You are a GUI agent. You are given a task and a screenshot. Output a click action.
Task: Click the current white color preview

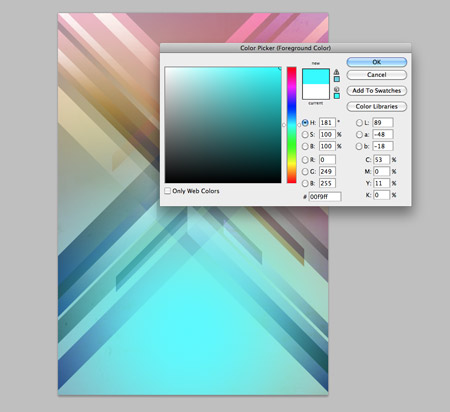(316, 91)
